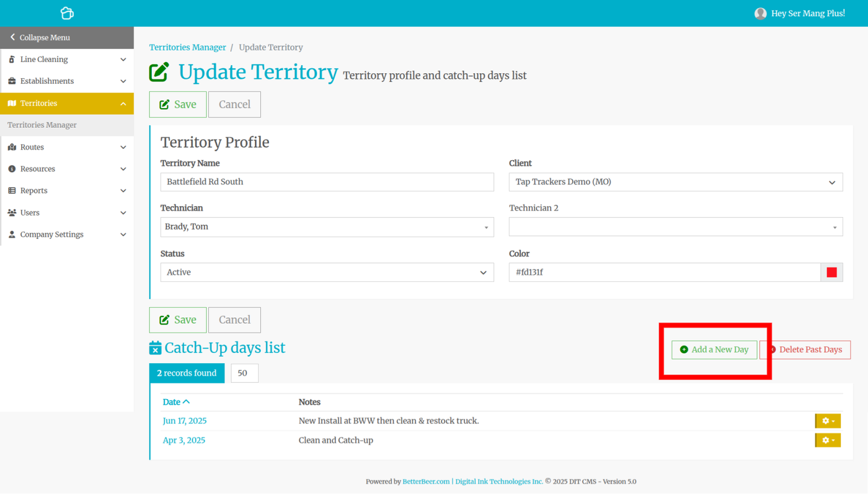
Task: Click the Territory Name input field
Action: 327,182
